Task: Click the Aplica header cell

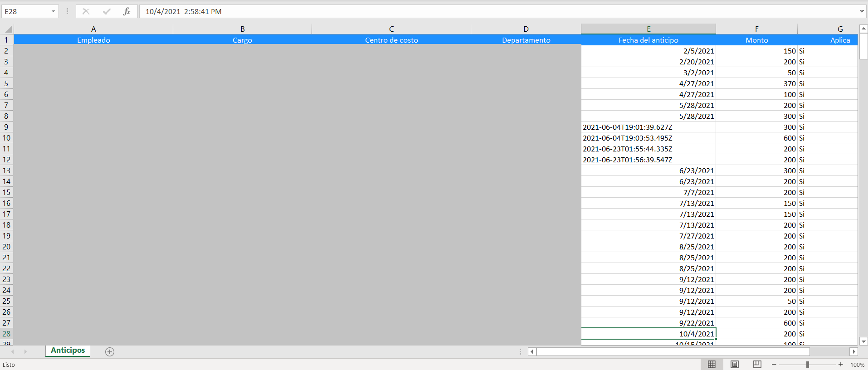Action: (828, 40)
